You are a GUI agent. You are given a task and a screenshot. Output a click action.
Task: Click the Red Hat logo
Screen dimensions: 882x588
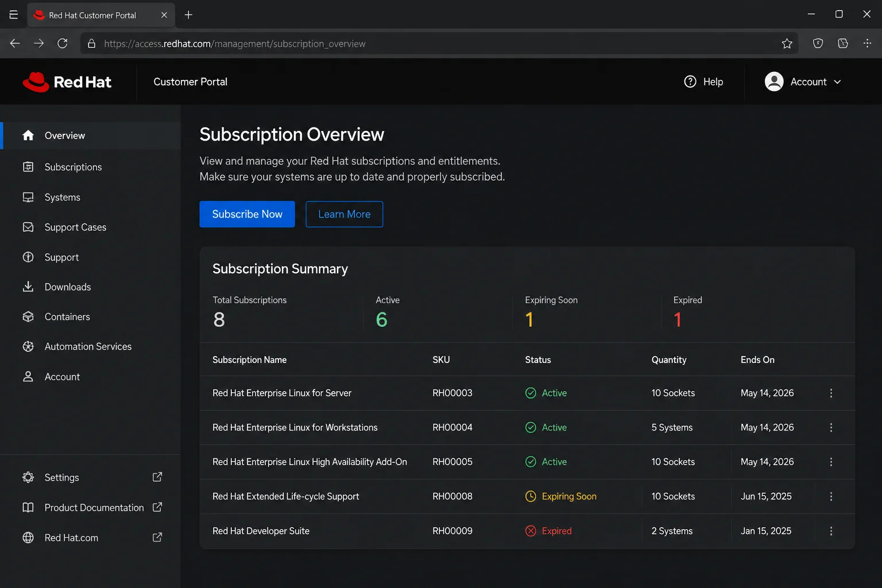[x=67, y=82]
